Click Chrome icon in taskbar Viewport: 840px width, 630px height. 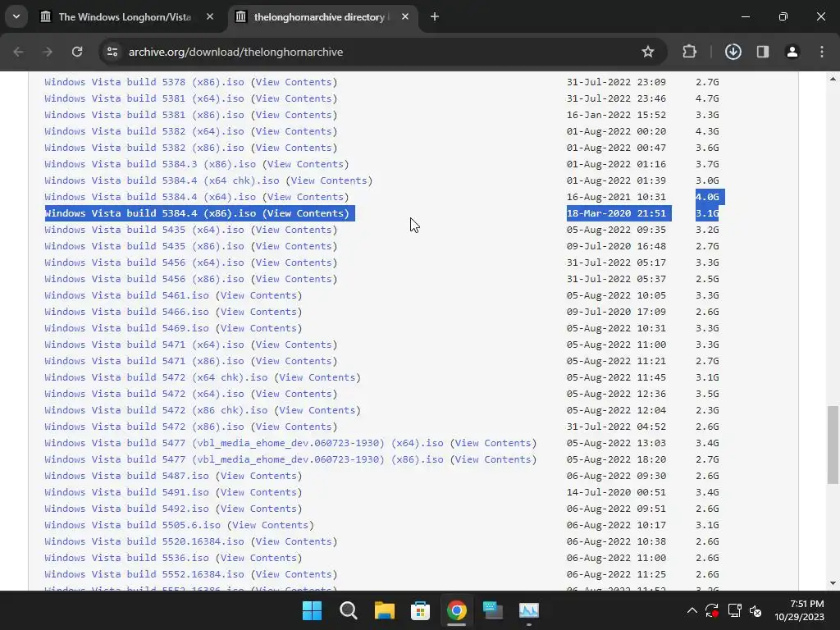pyautogui.click(x=456, y=610)
